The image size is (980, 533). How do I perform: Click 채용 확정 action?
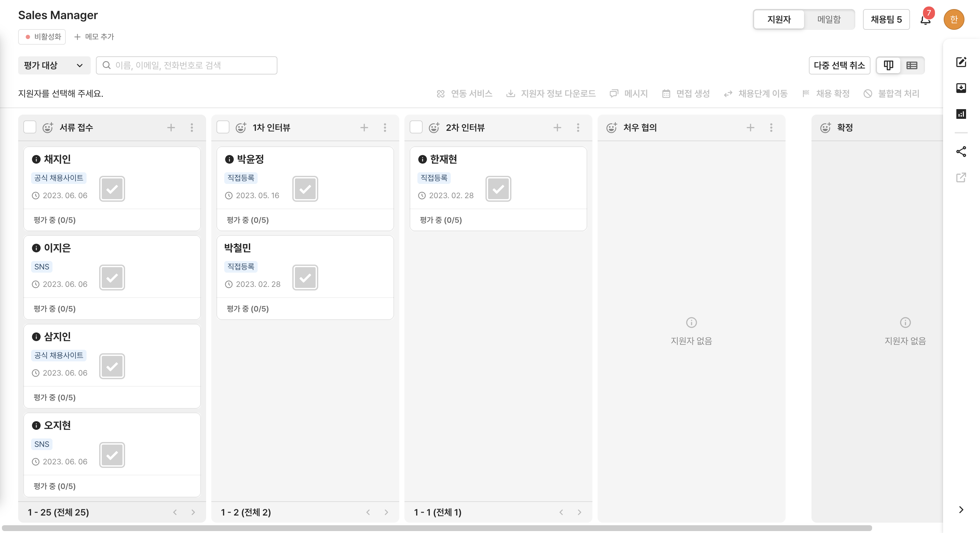coord(825,94)
